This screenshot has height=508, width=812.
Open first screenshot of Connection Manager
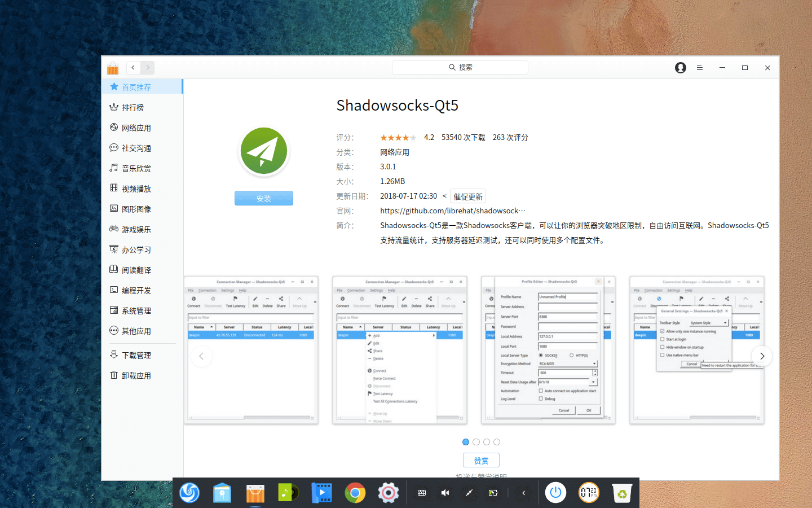(x=251, y=350)
